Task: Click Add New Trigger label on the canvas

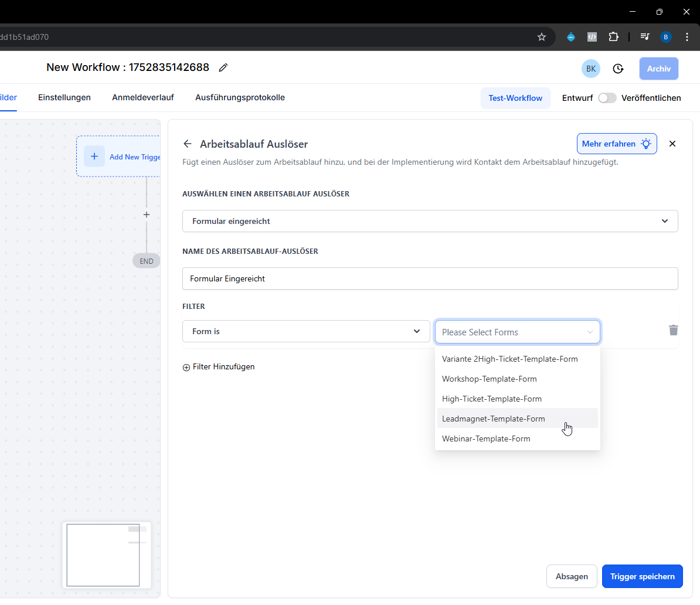Action: [135, 157]
